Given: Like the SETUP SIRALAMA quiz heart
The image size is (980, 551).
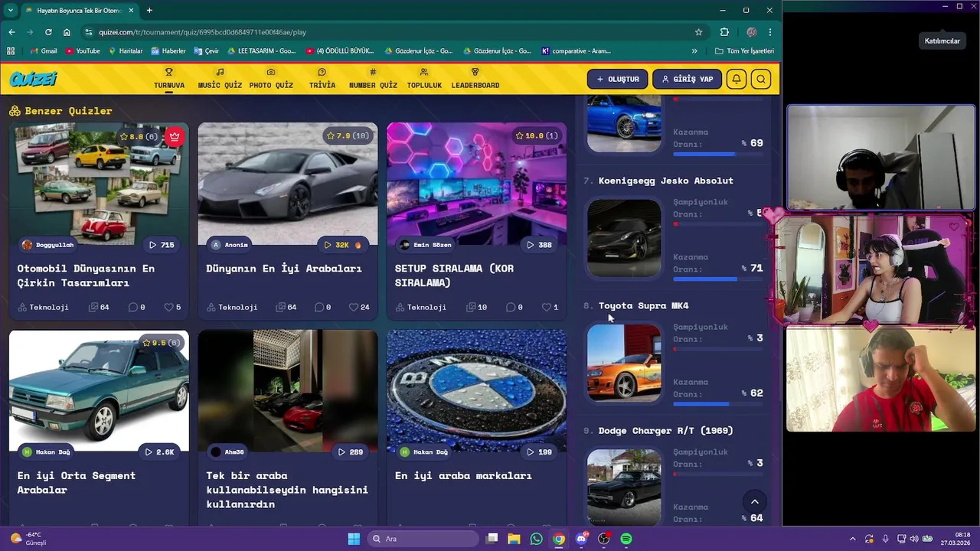Looking at the screenshot, I should point(550,307).
